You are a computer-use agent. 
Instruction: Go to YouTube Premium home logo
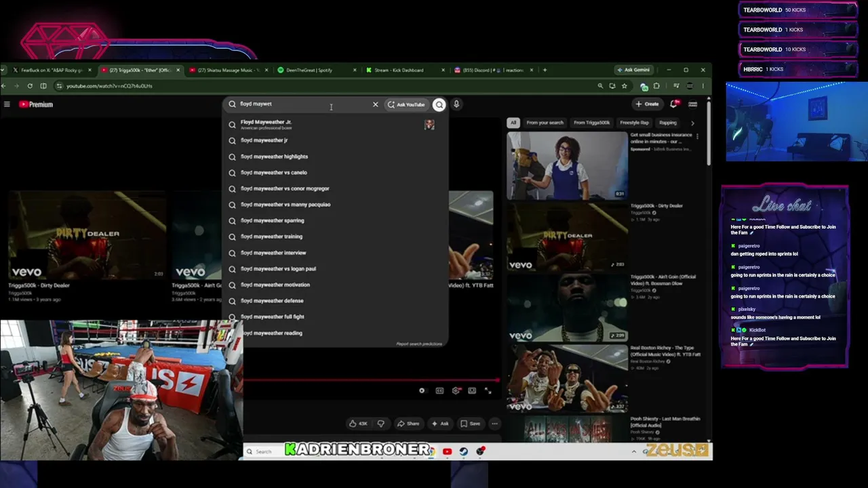[36, 104]
